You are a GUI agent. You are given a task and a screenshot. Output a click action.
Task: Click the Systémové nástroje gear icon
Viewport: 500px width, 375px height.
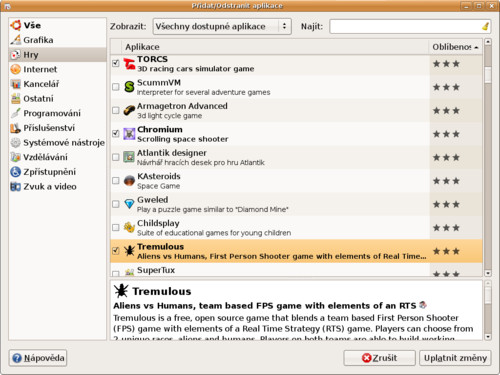coord(16,143)
